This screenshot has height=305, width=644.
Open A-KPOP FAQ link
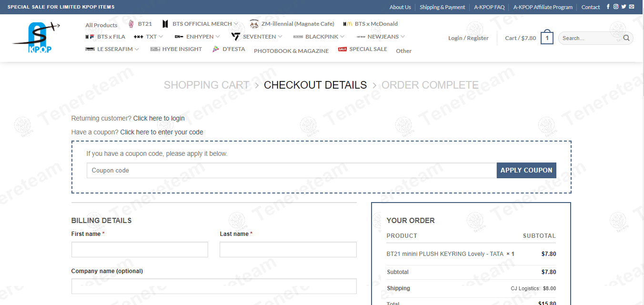(x=489, y=7)
